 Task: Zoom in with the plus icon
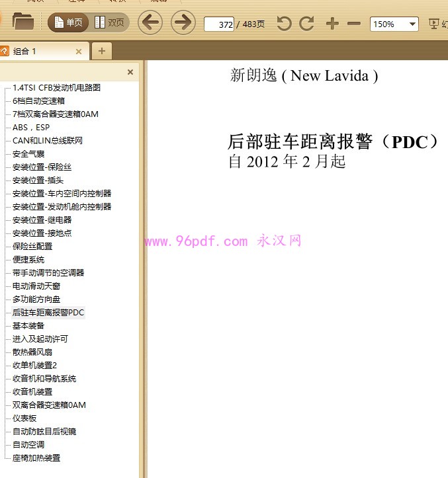click(x=332, y=24)
